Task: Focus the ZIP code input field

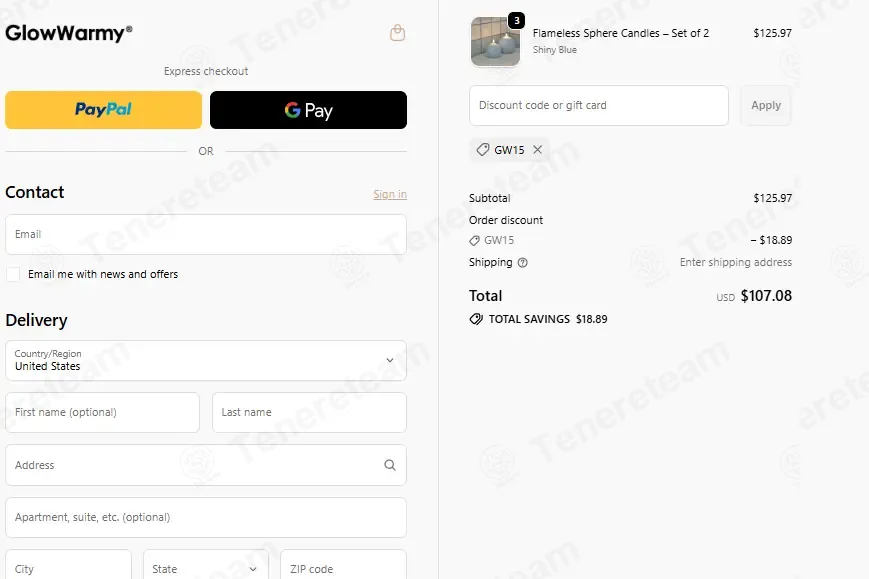Action: click(344, 565)
